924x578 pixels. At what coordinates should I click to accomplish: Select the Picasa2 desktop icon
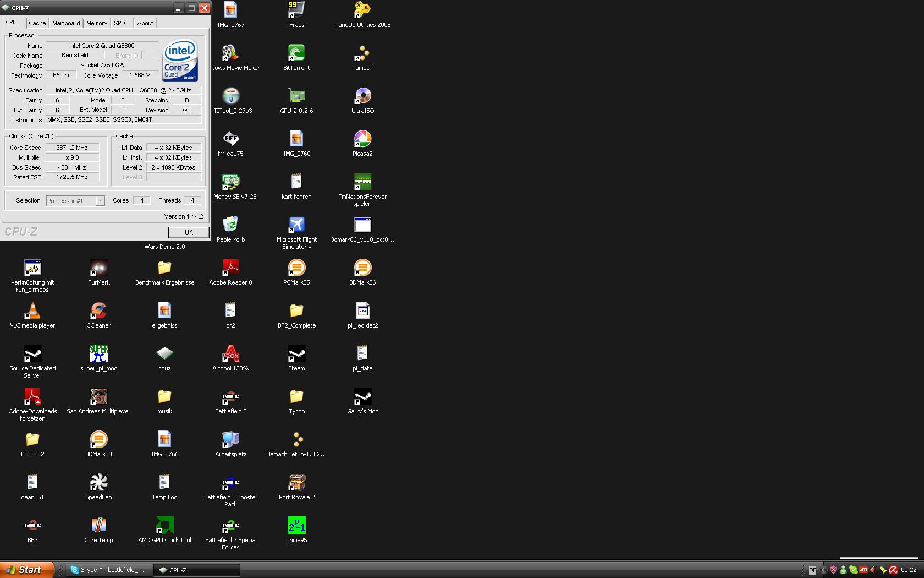click(x=363, y=144)
